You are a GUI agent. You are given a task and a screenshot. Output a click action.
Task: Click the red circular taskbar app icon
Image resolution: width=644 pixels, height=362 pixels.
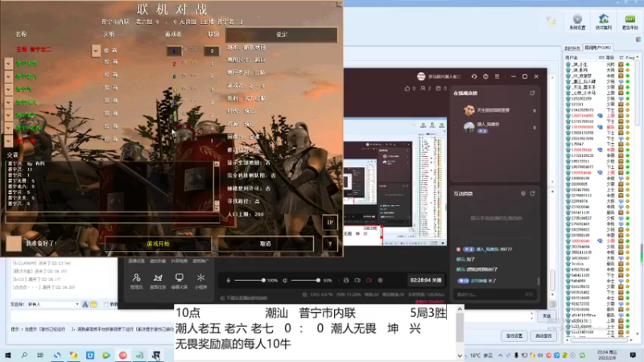pos(123,355)
